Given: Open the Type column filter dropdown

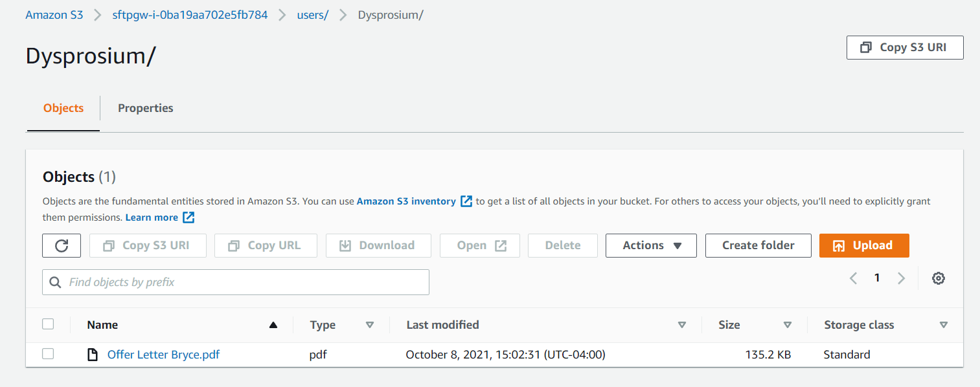Looking at the screenshot, I should pyautogui.click(x=370, y=324).
